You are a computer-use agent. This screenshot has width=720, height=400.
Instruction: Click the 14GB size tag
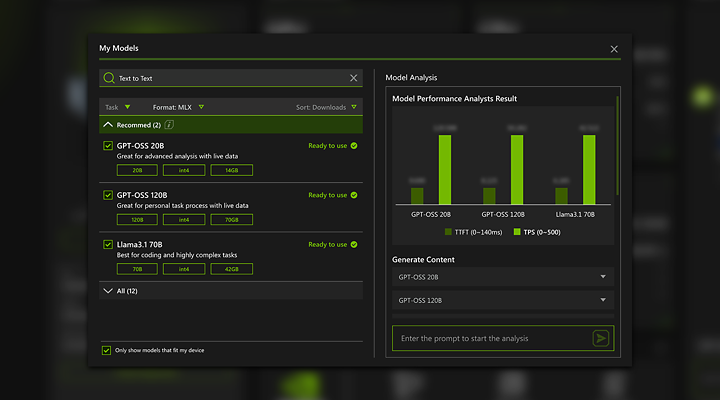[x=231, y=170]
